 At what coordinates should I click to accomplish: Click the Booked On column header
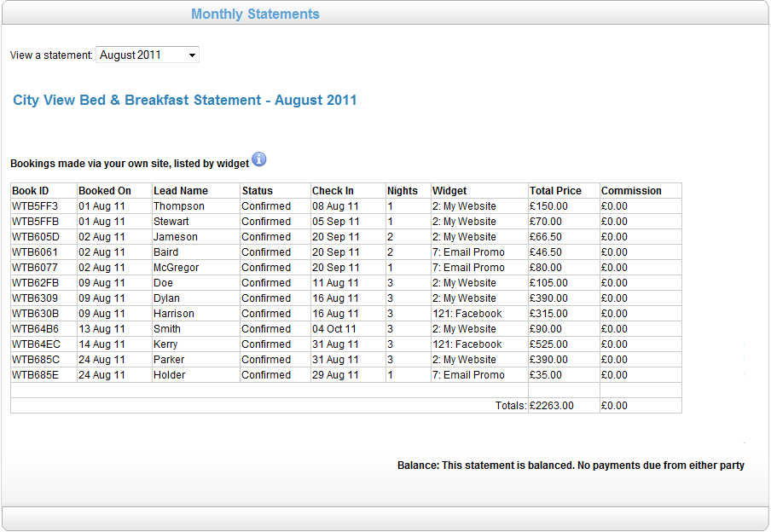click(105, 191)
